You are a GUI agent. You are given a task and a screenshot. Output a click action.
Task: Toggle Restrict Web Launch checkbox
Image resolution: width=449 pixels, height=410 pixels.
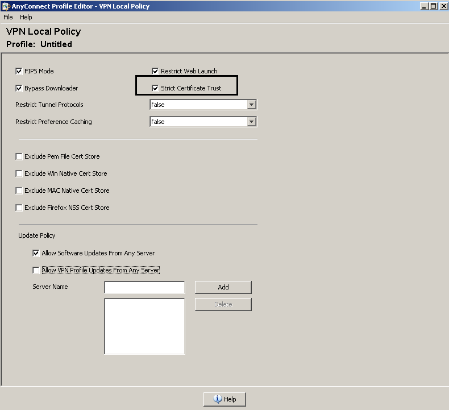(x=155, y=71)
